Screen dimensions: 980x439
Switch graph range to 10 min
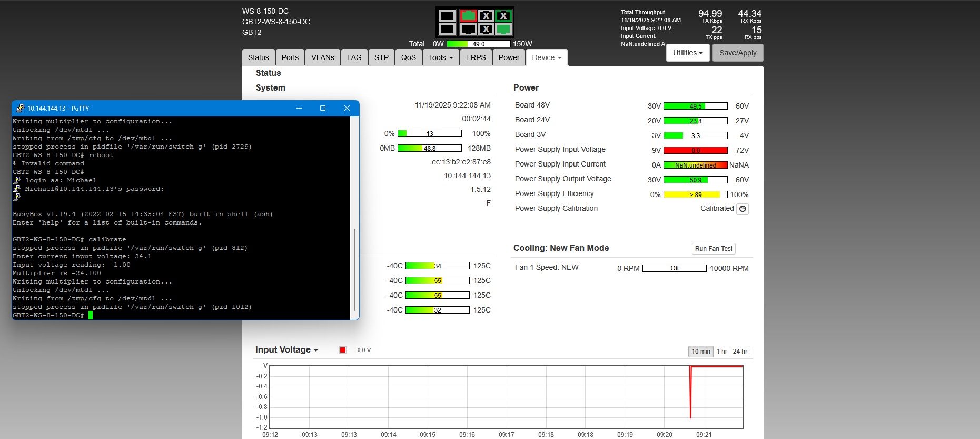click(x=700, y=352)
